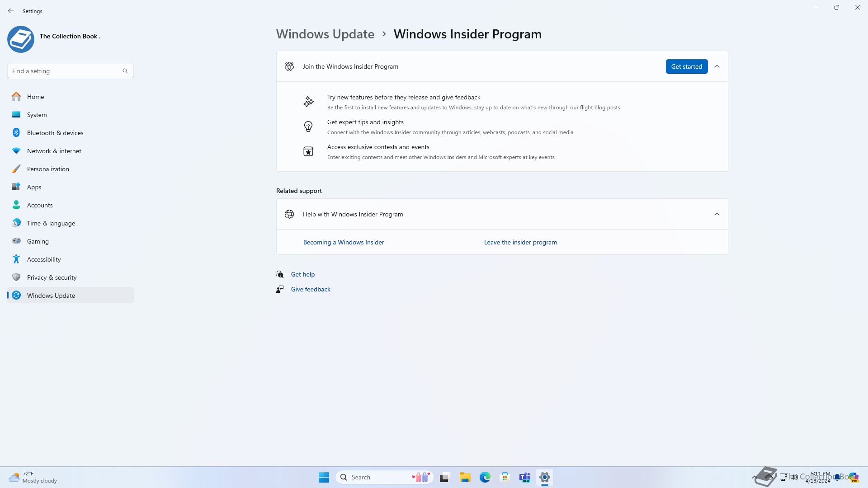Go to Time & language settings
Viewport: 868px width, 488px height.
click(x=71, y=223)
